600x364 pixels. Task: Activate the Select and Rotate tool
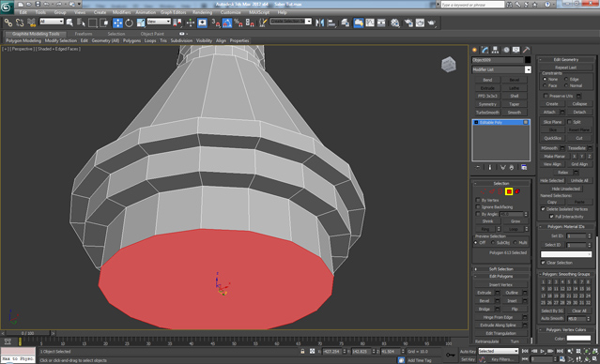point(129,23)
